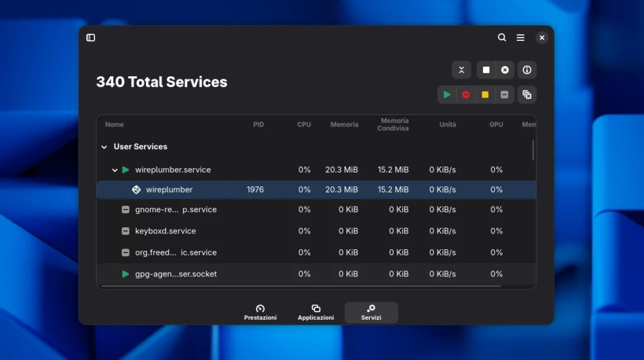Switch to the Applicazioni tab
Screen dimensions: 644x360
click(x=316, y=313)
